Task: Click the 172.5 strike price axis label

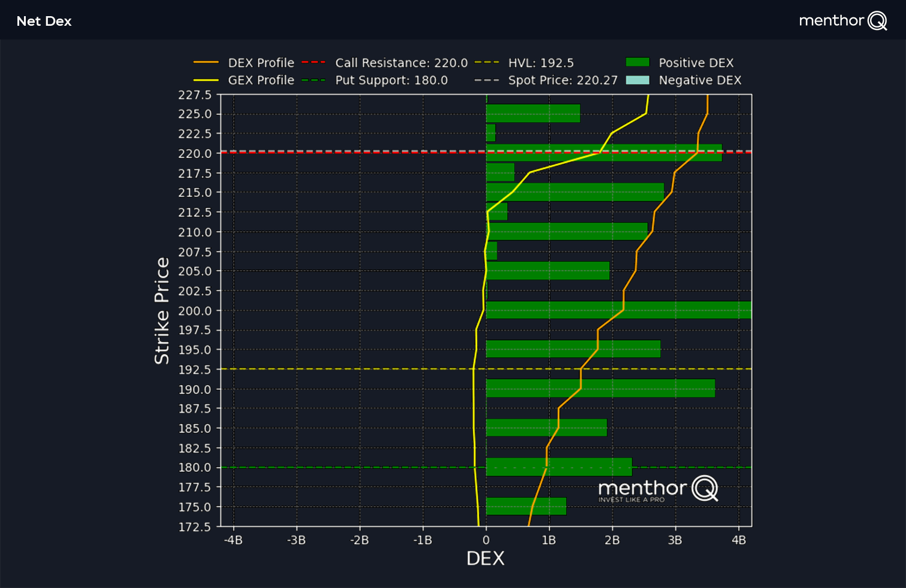Action: [195, 527]
